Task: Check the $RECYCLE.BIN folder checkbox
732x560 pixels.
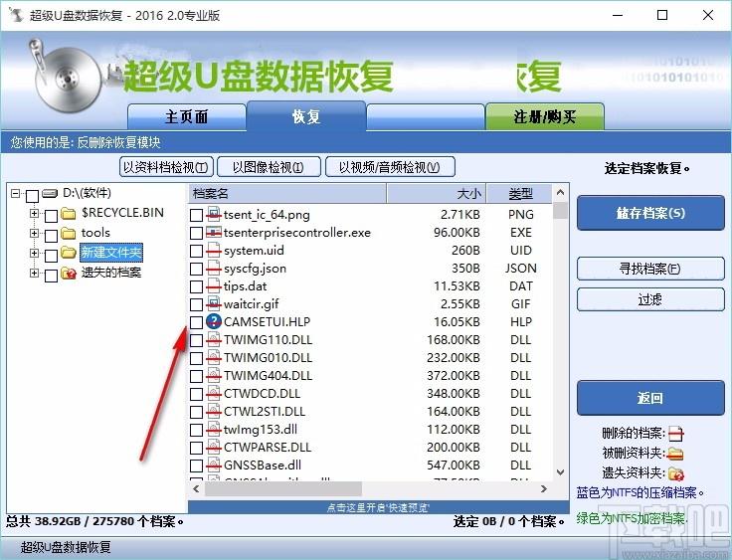Action: (51, 215)
